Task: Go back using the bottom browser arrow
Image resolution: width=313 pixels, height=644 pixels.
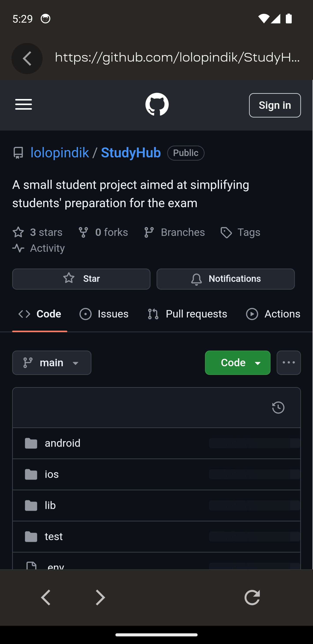Action: [46, 598]
